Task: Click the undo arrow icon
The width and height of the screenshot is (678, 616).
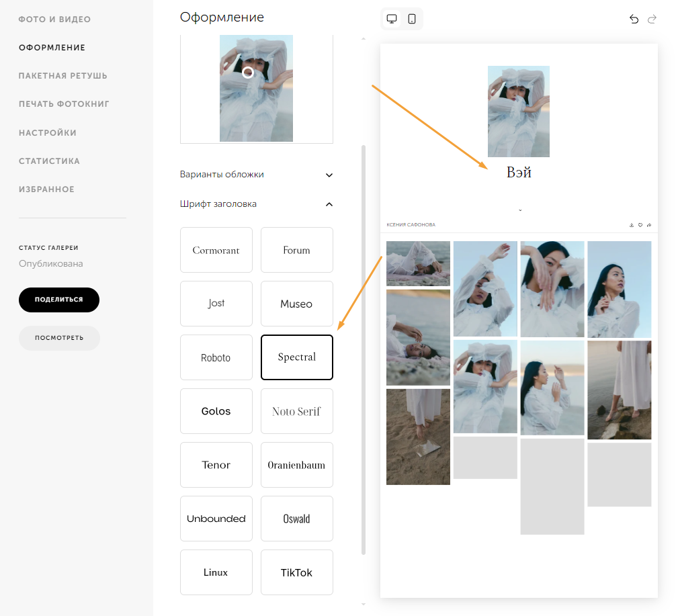Action: point(634,19)
